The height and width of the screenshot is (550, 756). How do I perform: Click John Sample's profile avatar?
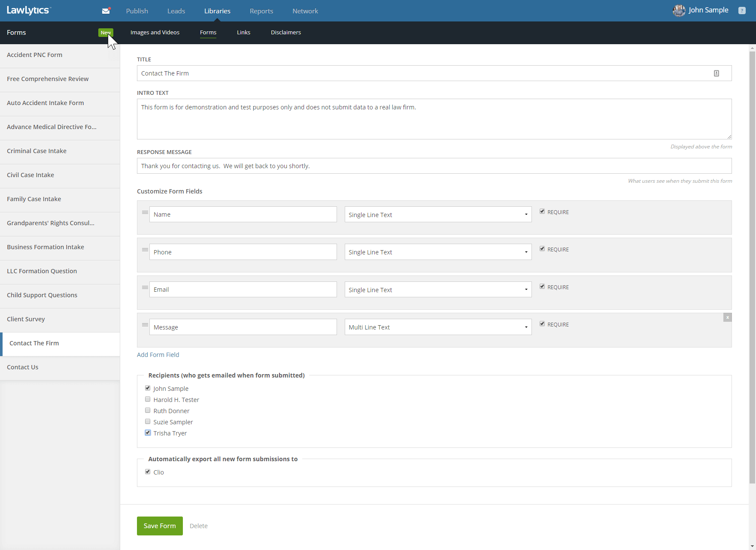point(679,11)
